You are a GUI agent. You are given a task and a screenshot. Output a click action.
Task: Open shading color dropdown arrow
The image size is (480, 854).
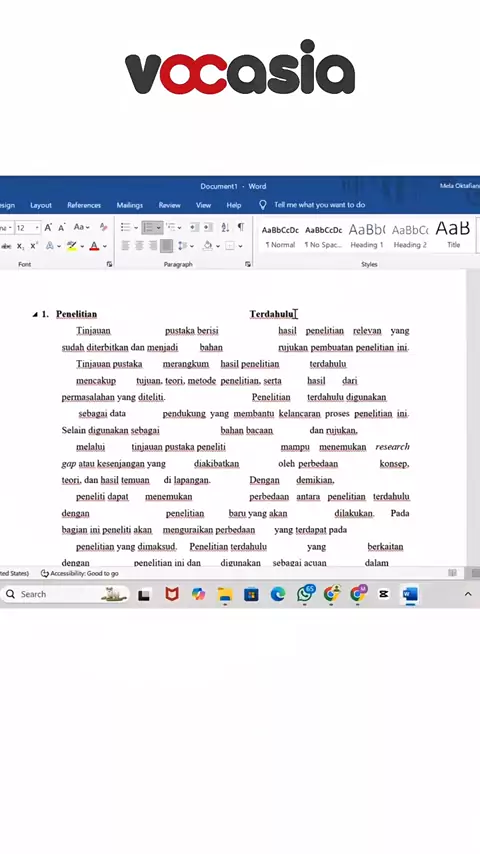point(218,246)
